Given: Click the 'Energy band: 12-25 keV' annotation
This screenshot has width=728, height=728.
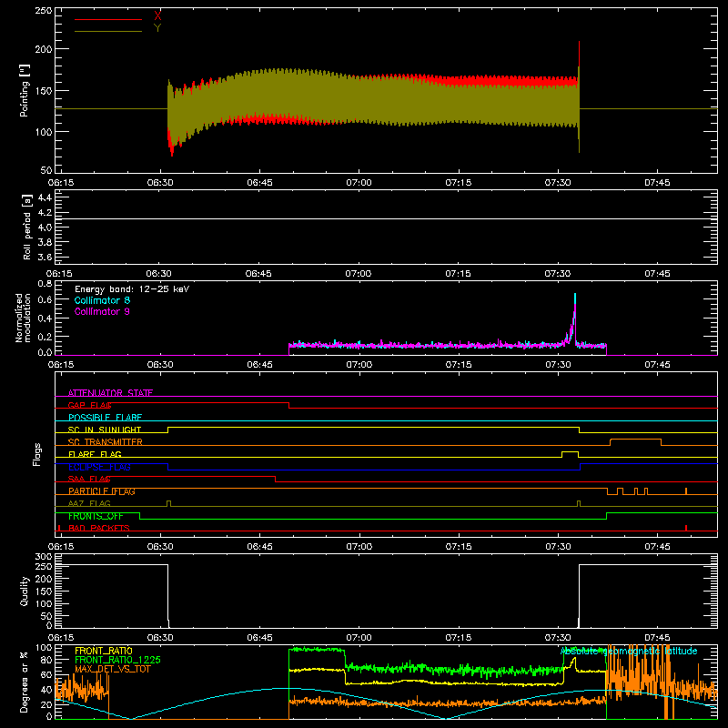Looking at the screenshot, I should coord(132,289).
